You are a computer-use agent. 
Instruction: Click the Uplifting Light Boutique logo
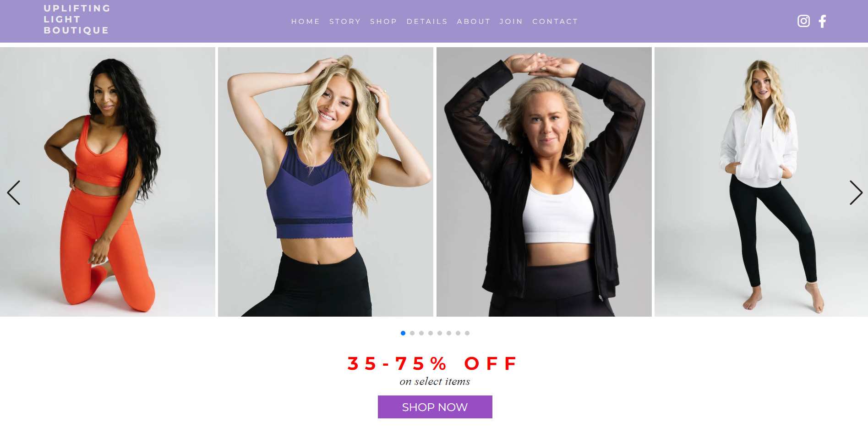tap(77, 19)
